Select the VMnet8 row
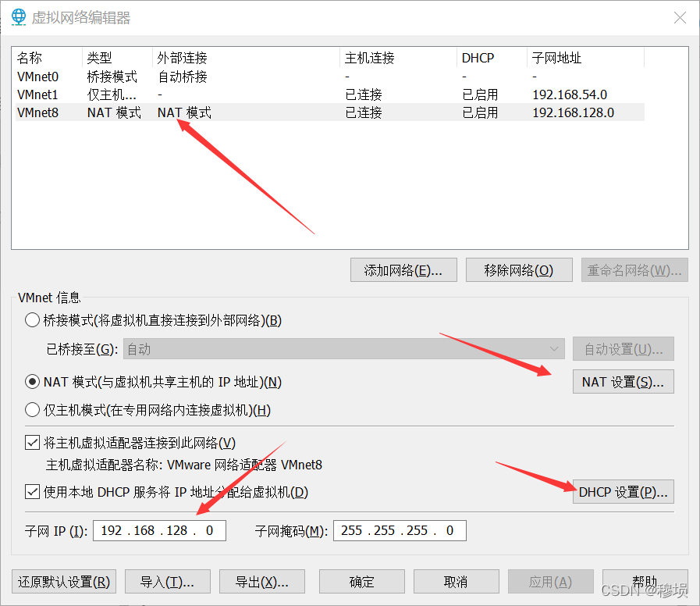 [330, 112]
